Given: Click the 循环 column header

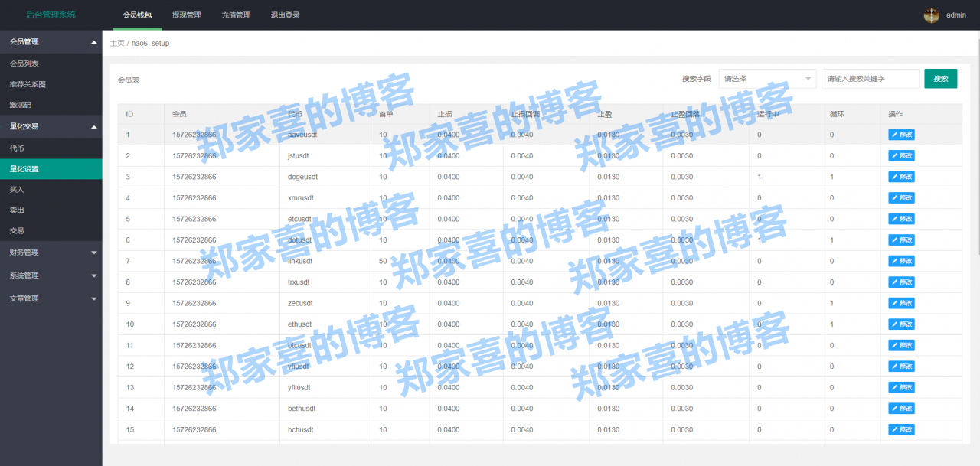Looking at the screenshot, I should point(851,114).
